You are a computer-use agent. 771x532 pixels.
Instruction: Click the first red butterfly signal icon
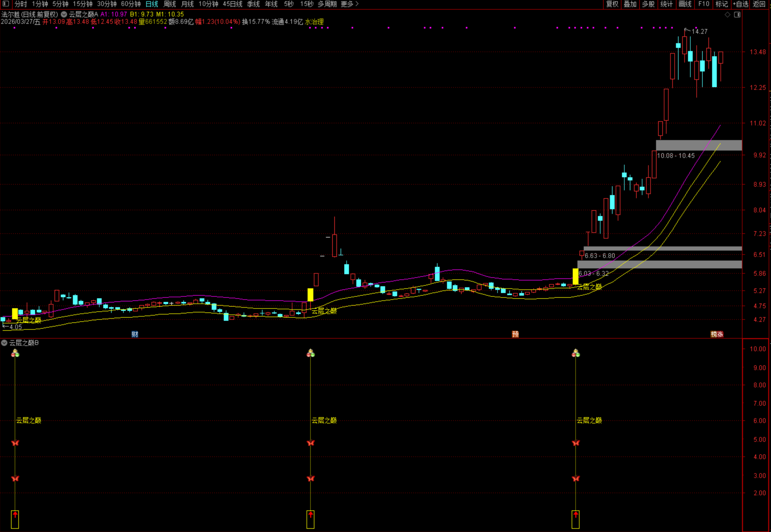[x=15, y=443]
